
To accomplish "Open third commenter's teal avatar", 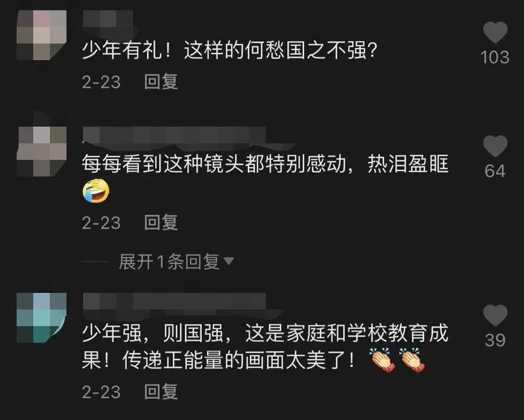I will click(x=42, y=318).
